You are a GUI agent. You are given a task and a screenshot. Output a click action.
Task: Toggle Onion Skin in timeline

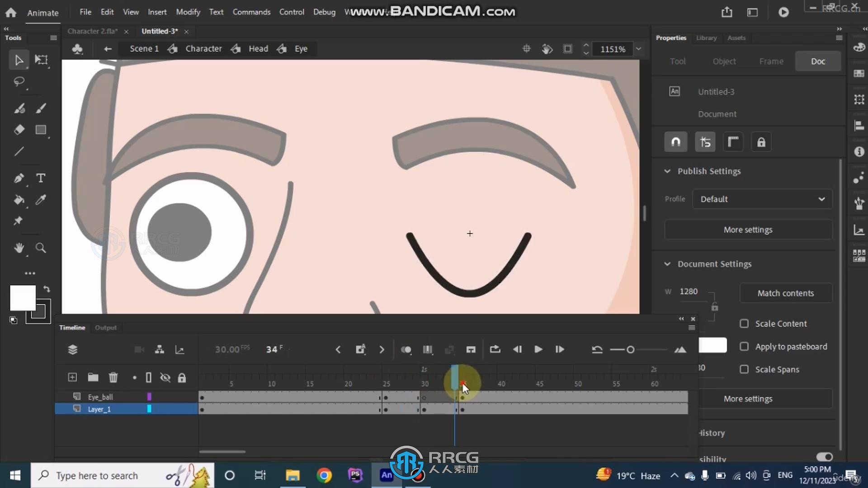tap(406, 350)
